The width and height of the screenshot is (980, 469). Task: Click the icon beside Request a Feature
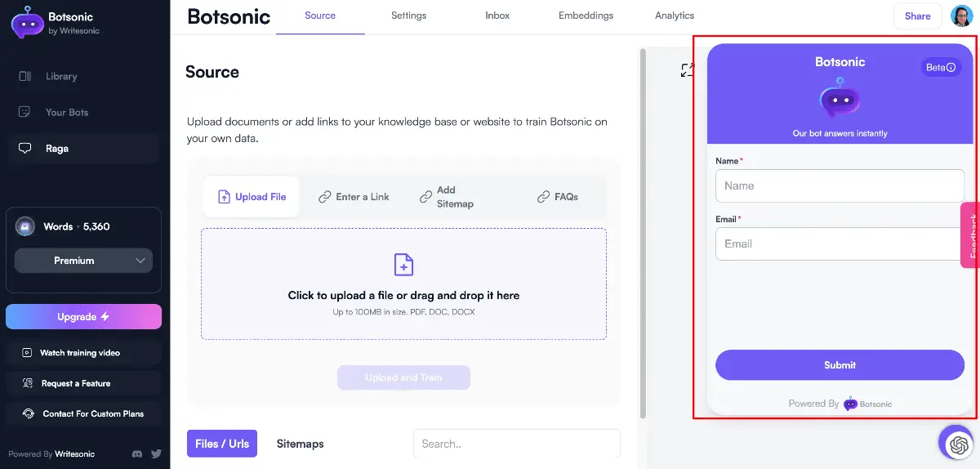(28, 383)
